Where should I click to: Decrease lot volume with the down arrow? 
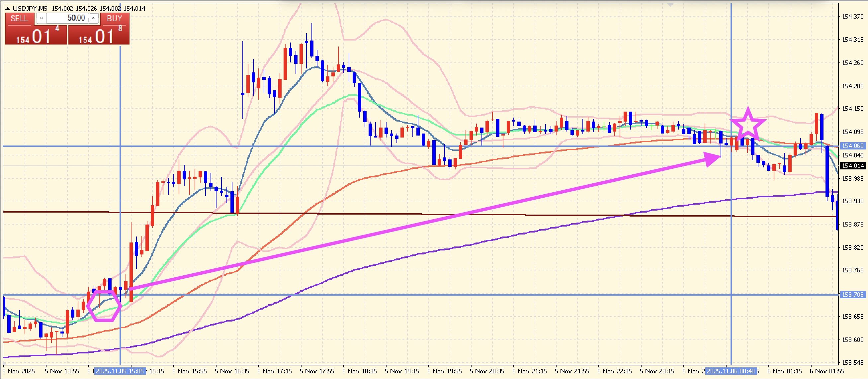click(x=41, y=19)
